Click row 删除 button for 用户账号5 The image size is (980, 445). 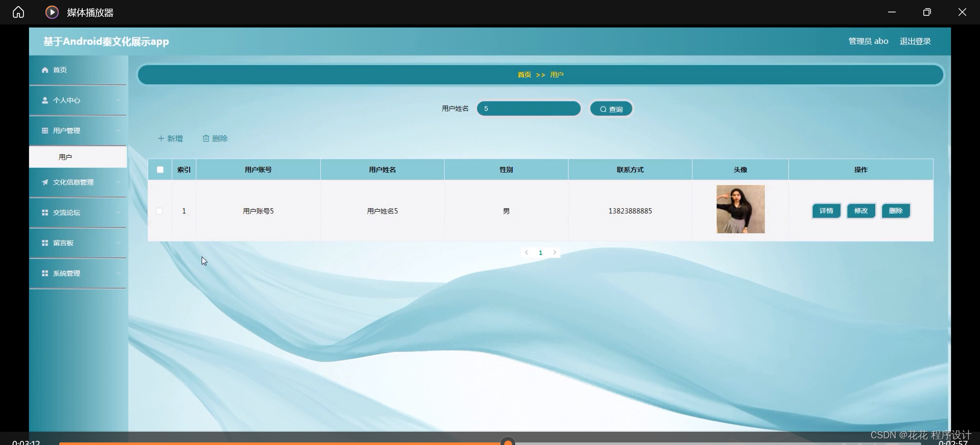(896, 211)
